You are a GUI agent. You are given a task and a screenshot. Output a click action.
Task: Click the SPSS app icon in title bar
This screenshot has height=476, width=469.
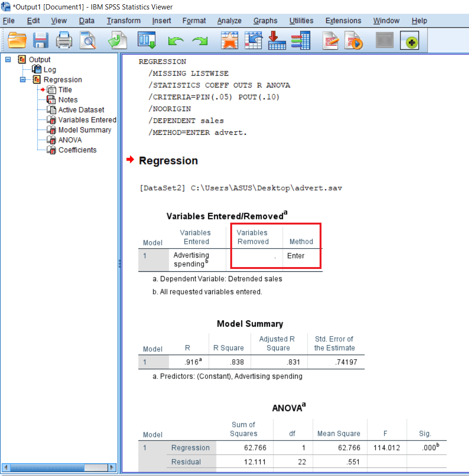click(6, 6)
